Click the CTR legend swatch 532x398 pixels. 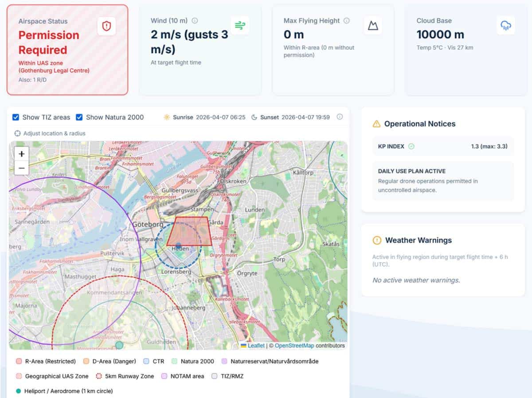click(x=146, y=361)
